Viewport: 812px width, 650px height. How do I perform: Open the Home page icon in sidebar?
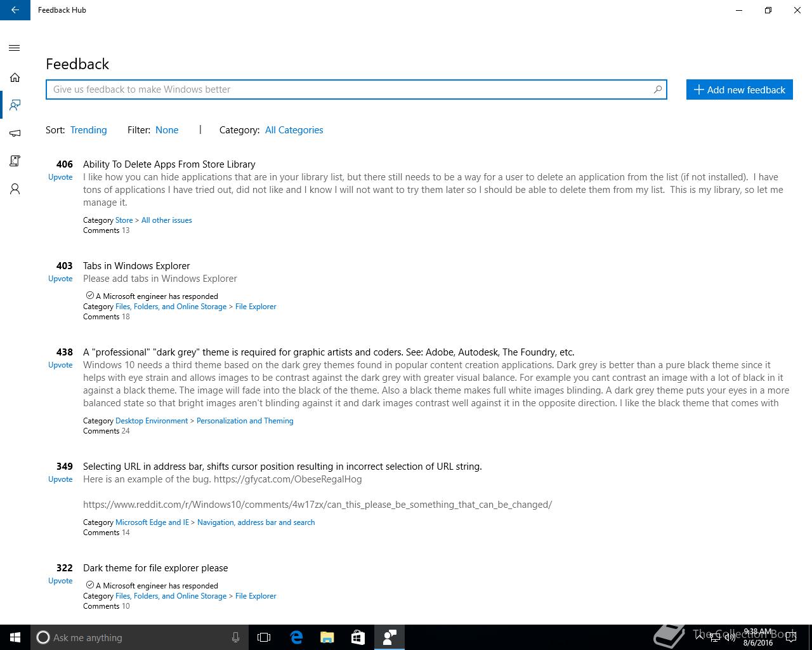[15, 77]
